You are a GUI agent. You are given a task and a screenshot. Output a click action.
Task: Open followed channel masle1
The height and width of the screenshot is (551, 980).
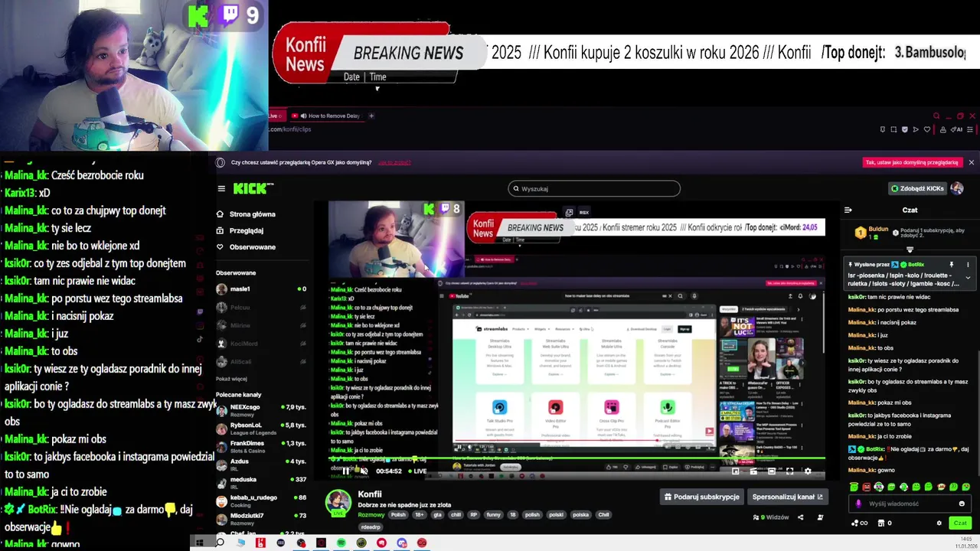point(260,289)
